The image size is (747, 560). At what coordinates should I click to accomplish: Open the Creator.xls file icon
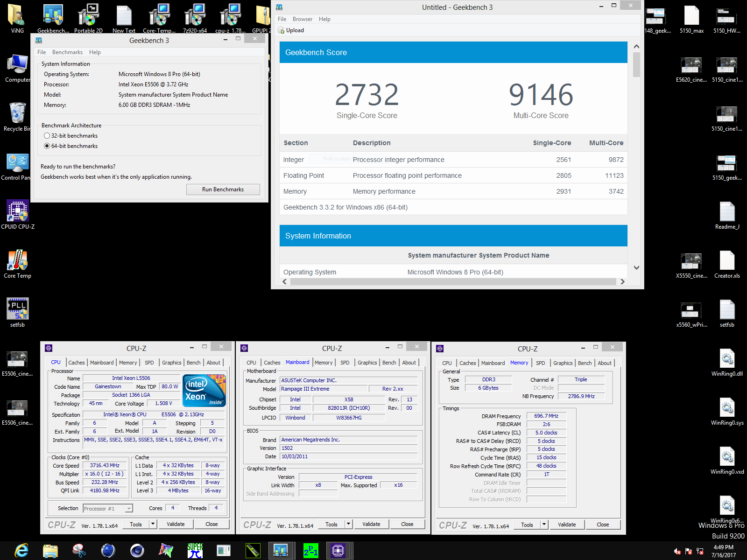tap(727, 264)
